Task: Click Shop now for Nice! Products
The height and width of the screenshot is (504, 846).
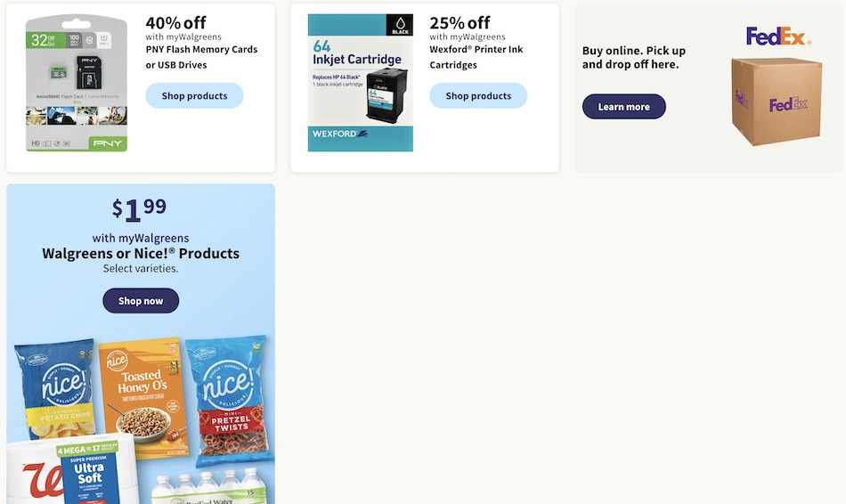Action: tap(141, 301)
